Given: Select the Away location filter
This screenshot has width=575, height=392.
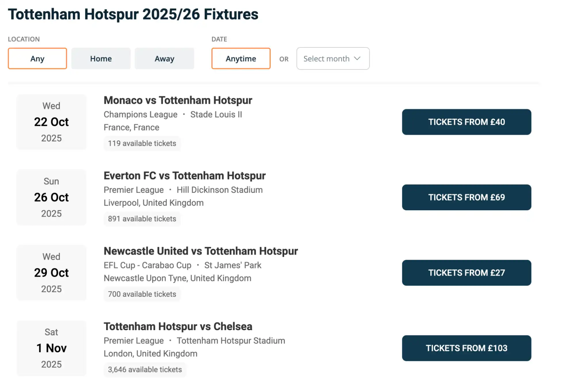Looking at the screenshot, I should click(x=164, y=58).
